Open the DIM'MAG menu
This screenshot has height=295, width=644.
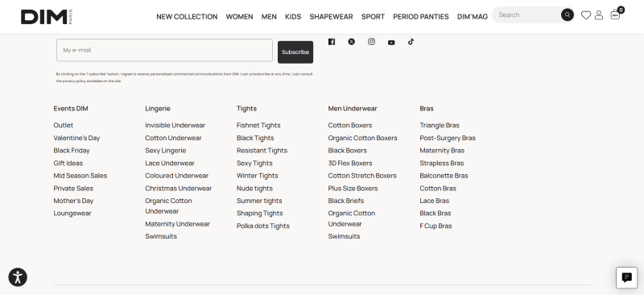pyautogui.click(x=473, y=17)
